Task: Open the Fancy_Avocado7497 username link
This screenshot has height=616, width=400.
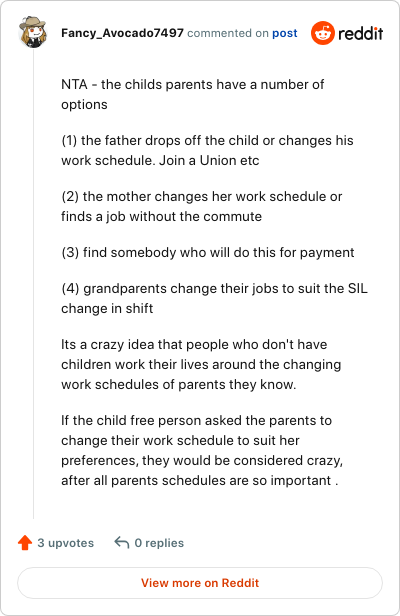Action: click(122, 33)
